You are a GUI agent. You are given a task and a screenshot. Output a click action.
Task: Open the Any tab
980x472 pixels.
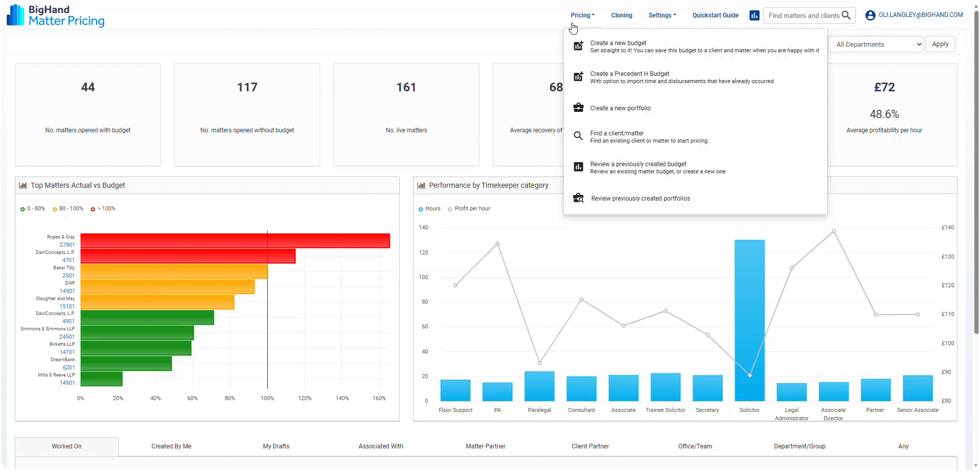(x=904, y=446)
